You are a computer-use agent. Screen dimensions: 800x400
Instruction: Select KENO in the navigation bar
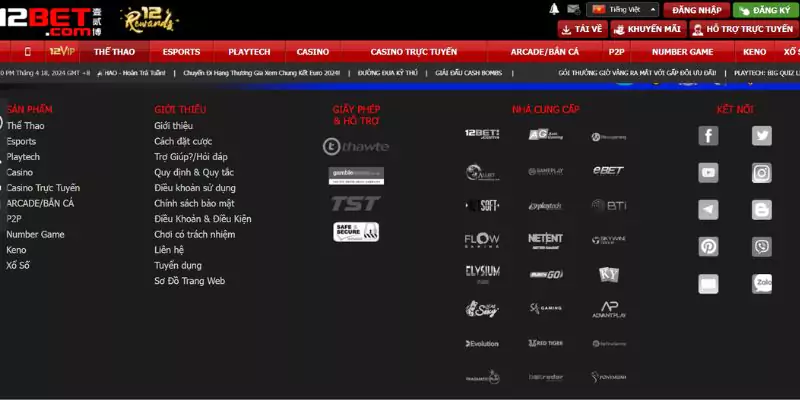(754, 52)
